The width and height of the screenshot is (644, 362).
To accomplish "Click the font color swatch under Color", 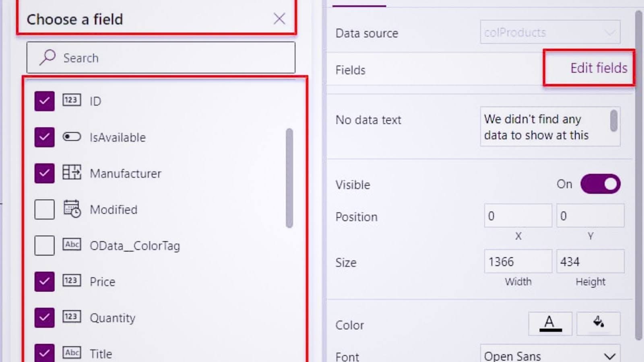I will click(x=550, y=323).
